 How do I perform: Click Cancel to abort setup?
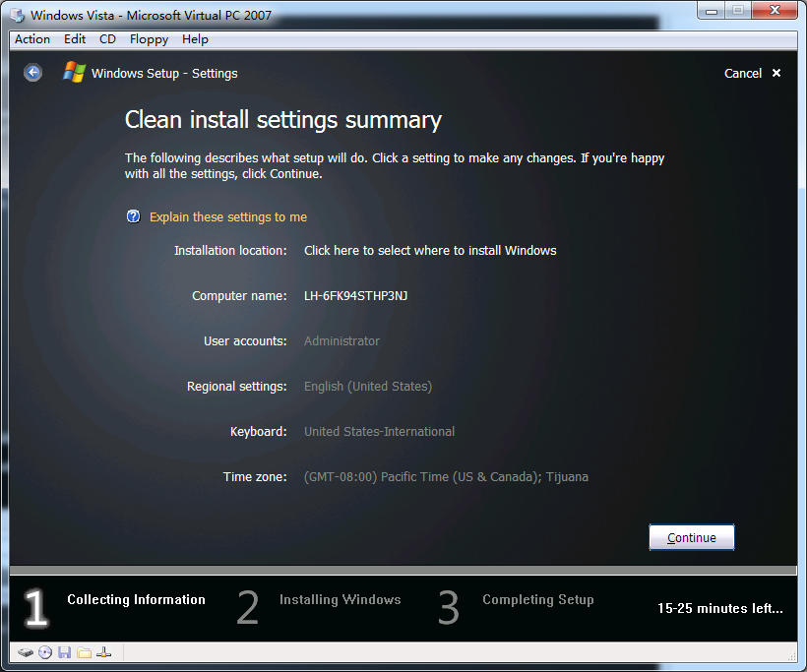click(x=743, y=73)
